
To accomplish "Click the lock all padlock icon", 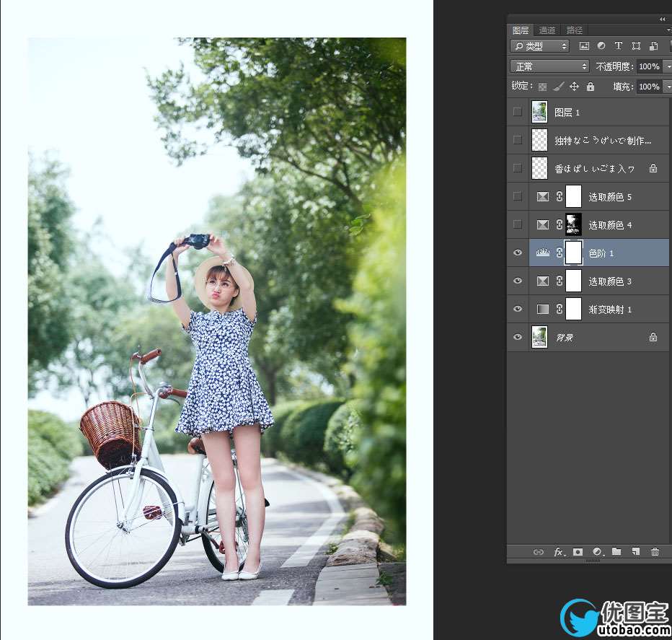I will [591, 87].
